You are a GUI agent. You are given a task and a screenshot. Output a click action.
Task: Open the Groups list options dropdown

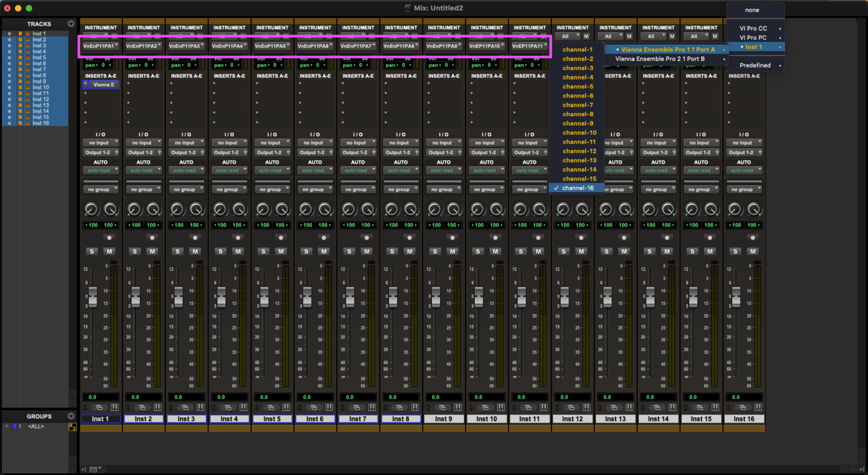pos(71,416)
